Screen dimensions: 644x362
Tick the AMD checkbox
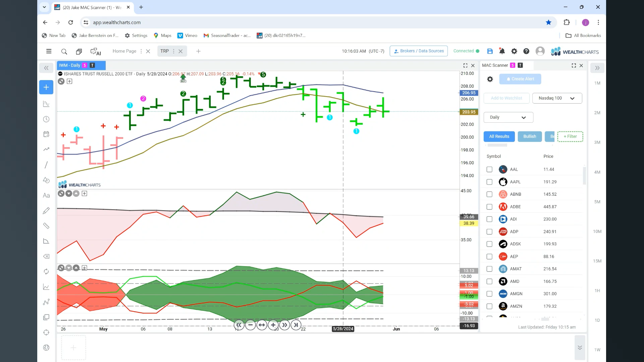pos(489,282)
